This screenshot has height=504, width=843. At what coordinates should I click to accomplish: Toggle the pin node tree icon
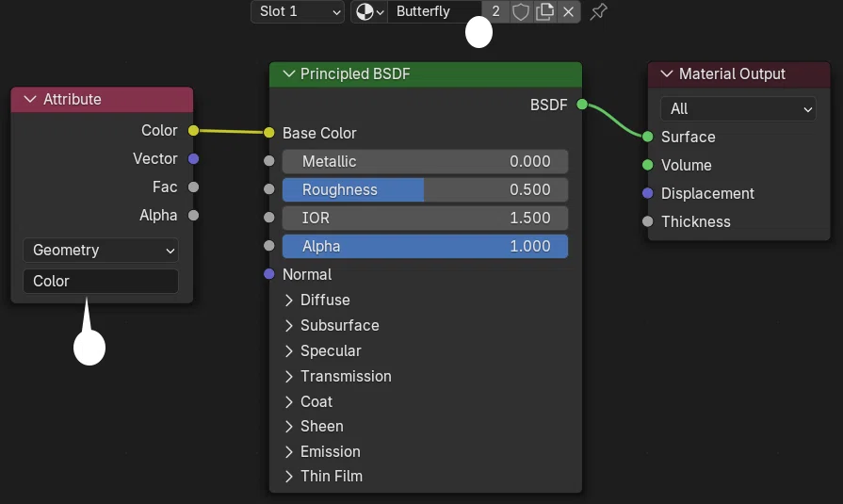tap(598, 11)
